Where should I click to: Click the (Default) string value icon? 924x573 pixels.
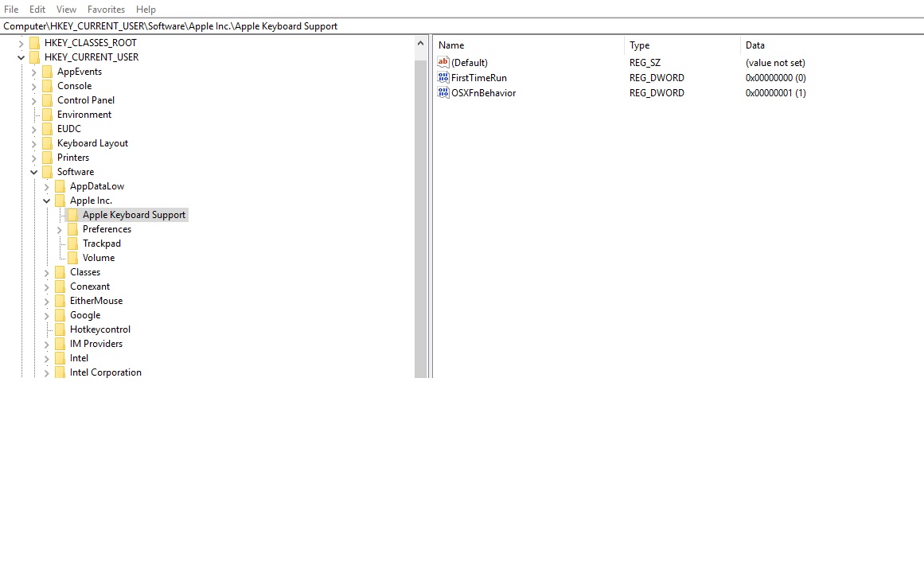tap(443, 62)
